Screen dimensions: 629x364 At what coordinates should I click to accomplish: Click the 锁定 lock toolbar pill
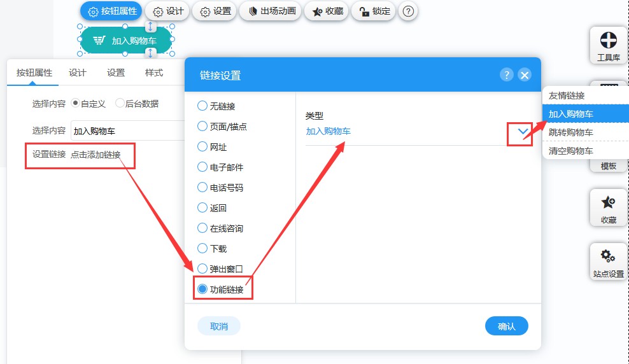point(373,11)
